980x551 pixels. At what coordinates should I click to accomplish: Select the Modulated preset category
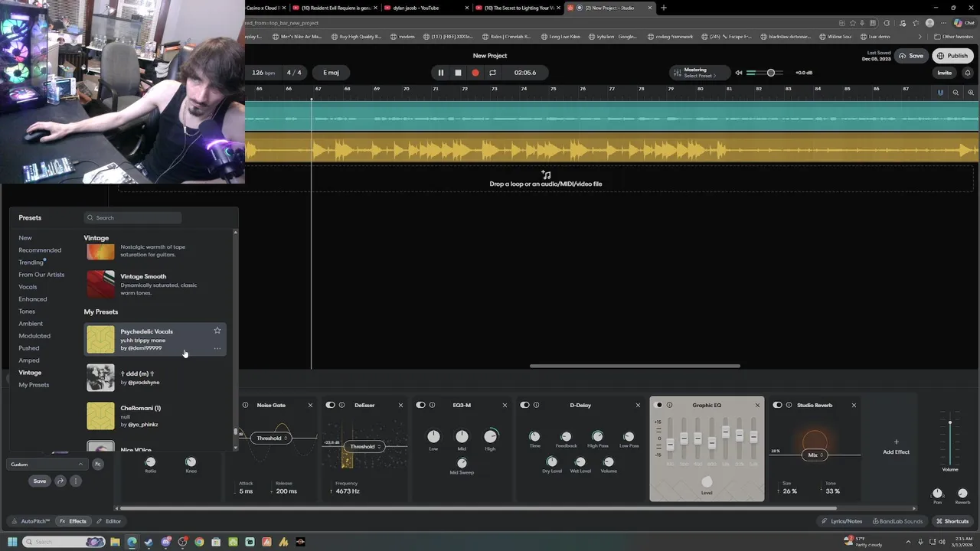34,336
